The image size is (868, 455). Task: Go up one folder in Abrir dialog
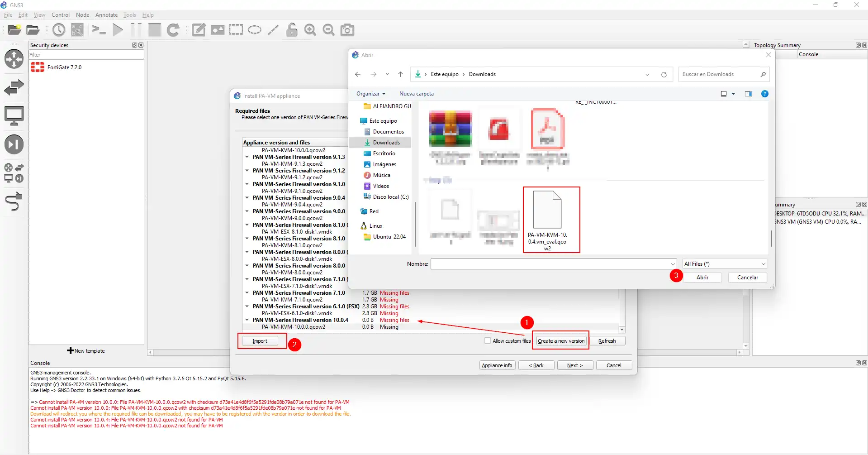click(x=400, y=74)
